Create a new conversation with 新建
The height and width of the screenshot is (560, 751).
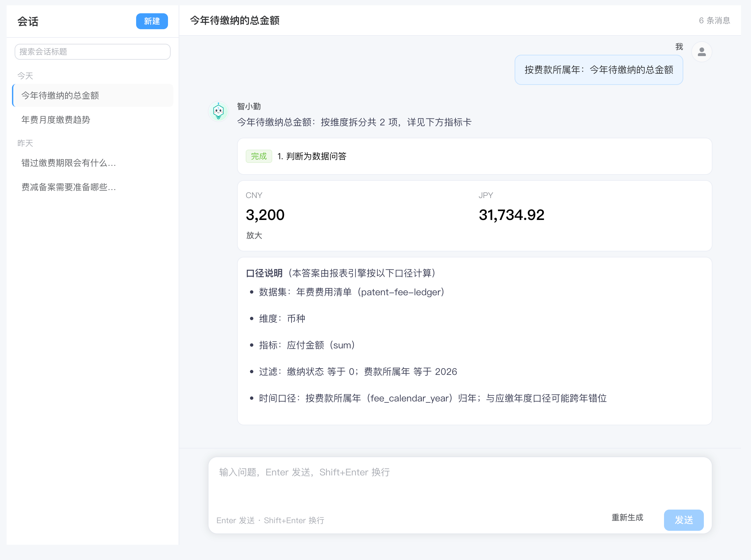click(152, 21)
